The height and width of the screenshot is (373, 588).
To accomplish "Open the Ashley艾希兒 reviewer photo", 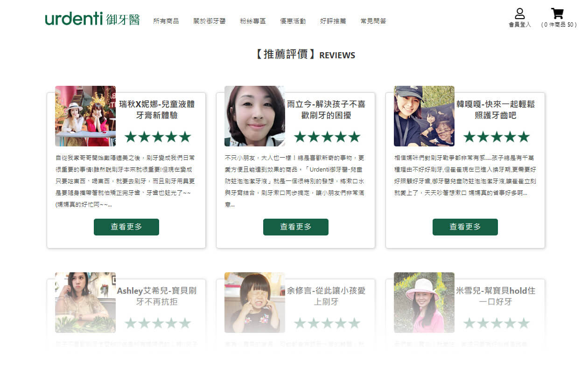I will pyautogui.click(x=85, y=303).
